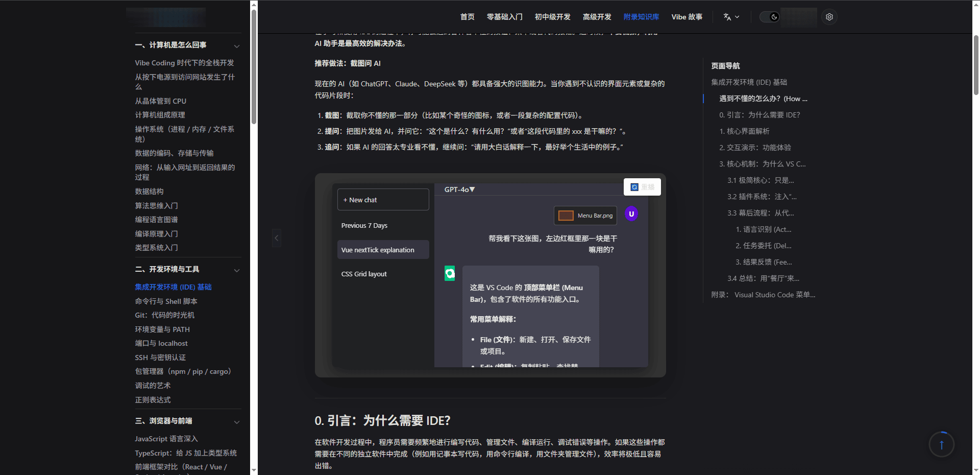Jump to 3.1 极简核心 outline entry
980x475 pixels.
(761, 180)
